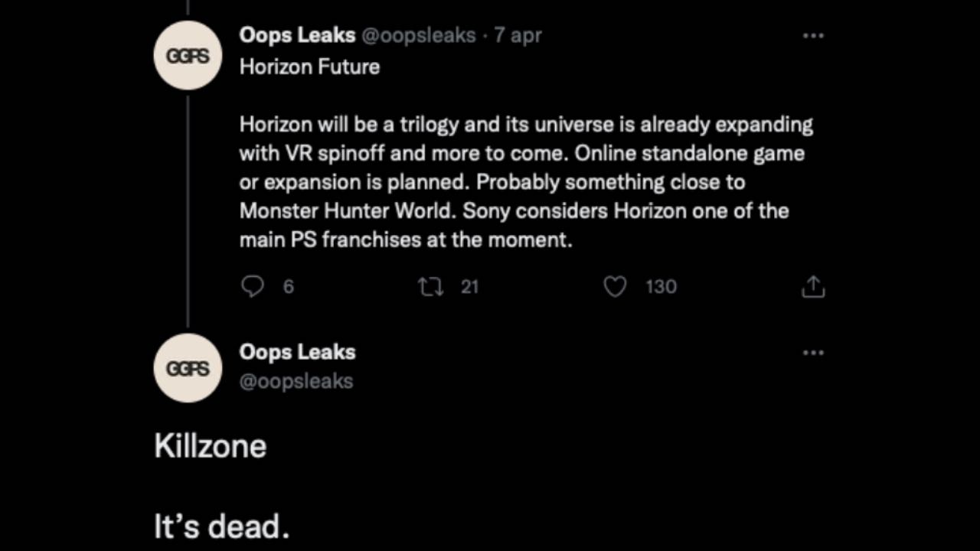Image resolution: width=980 pixels, height=551 pixels.
Task: Click the Killzone tweet text
Action: click(x=211, y=446)
